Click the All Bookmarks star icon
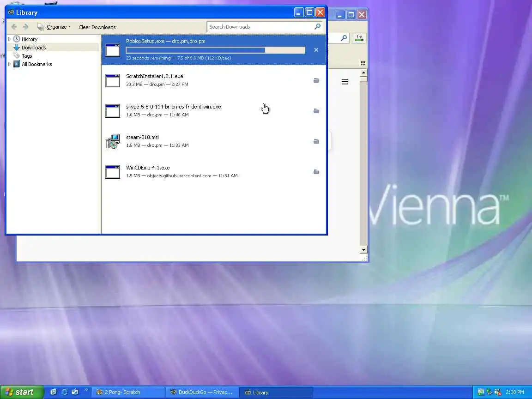 [16, 64]
